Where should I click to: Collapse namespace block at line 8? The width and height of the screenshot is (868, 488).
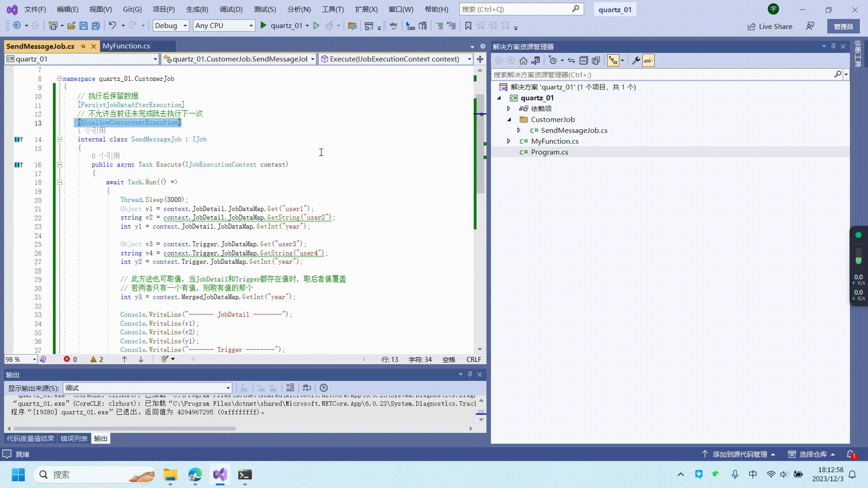click(59, 79)
